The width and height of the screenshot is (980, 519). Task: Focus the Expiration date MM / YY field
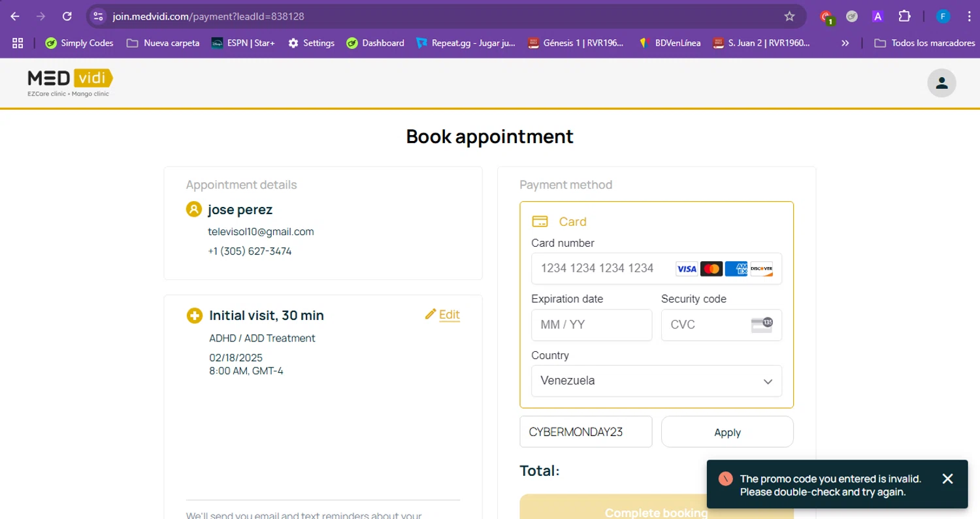(591, 324)
